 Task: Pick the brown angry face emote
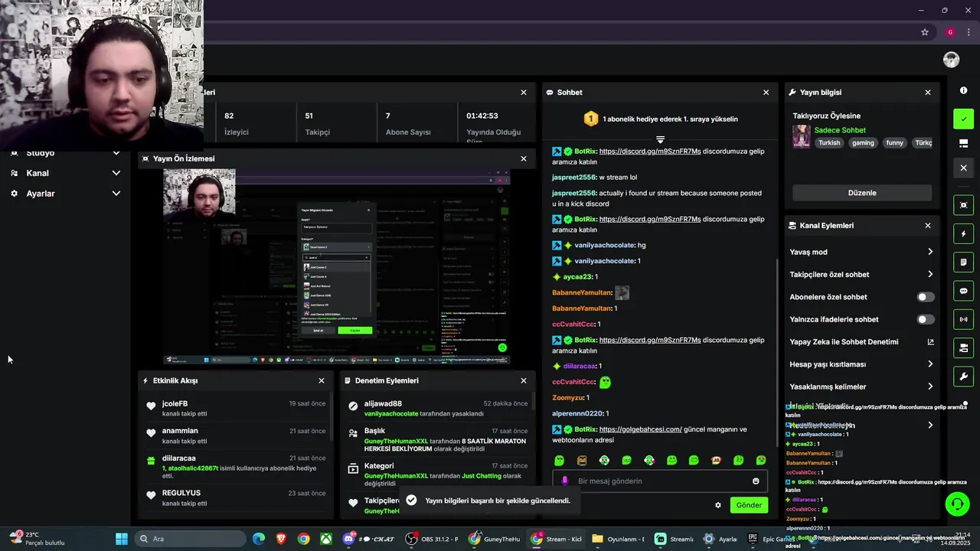point(582,460)
